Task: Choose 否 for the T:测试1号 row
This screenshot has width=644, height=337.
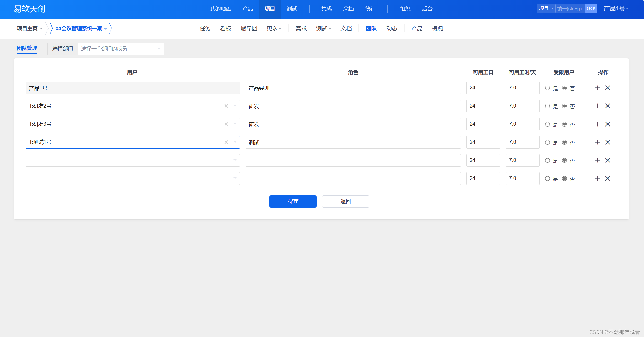Action: tap(564, 143)
